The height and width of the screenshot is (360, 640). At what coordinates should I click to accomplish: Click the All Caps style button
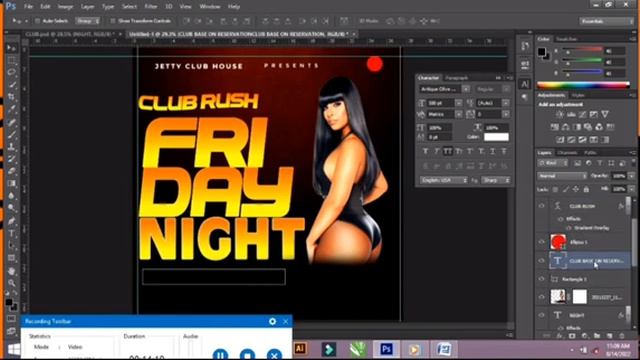tap(448, 151)
